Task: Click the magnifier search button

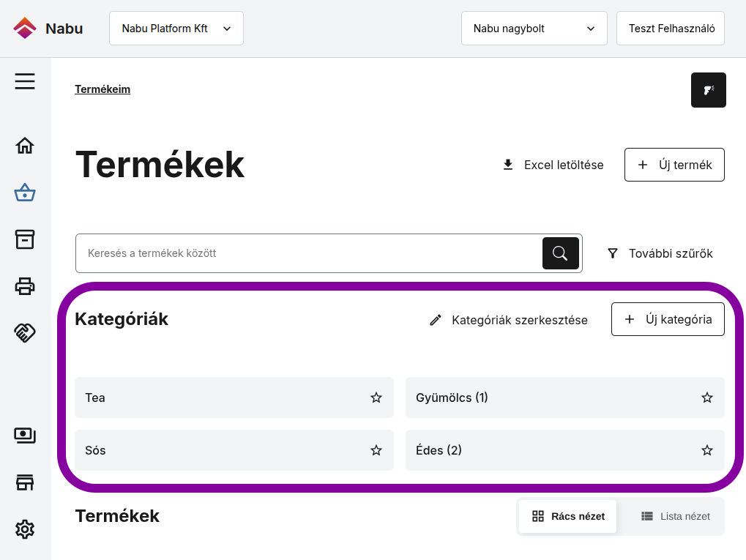Action: coord(561,253)
